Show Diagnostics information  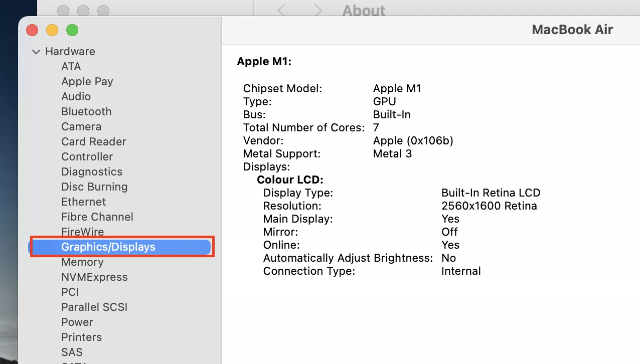point(91,172)
